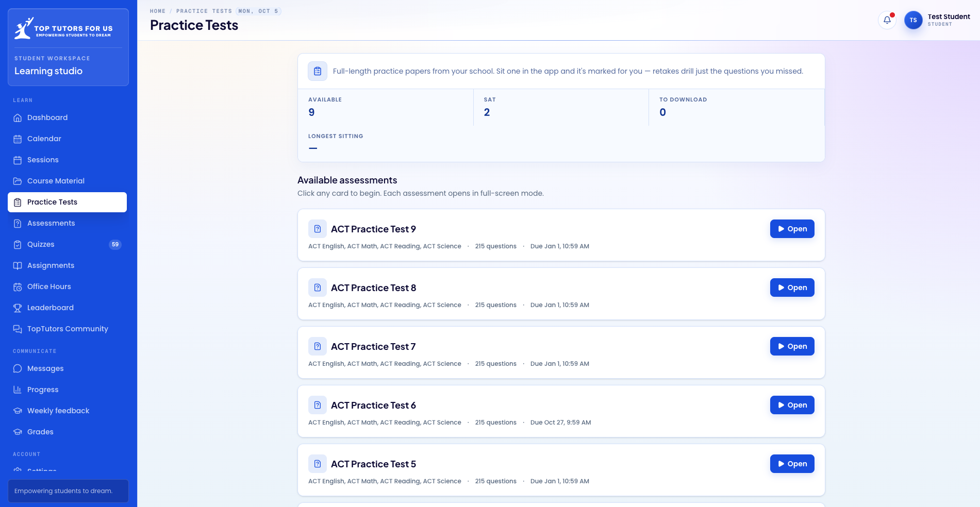
Task: Click the Learning studio workspace label
Action: coord(48,71)
